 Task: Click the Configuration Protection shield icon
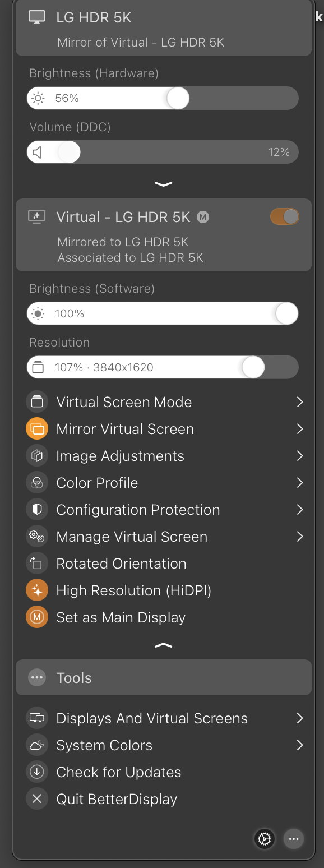click(37, 510)
